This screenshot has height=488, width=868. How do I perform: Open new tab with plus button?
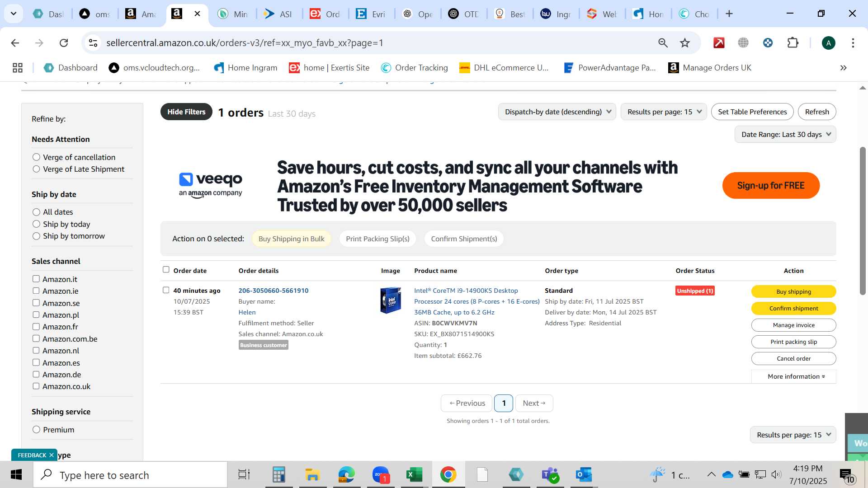(x=729, y=14)
